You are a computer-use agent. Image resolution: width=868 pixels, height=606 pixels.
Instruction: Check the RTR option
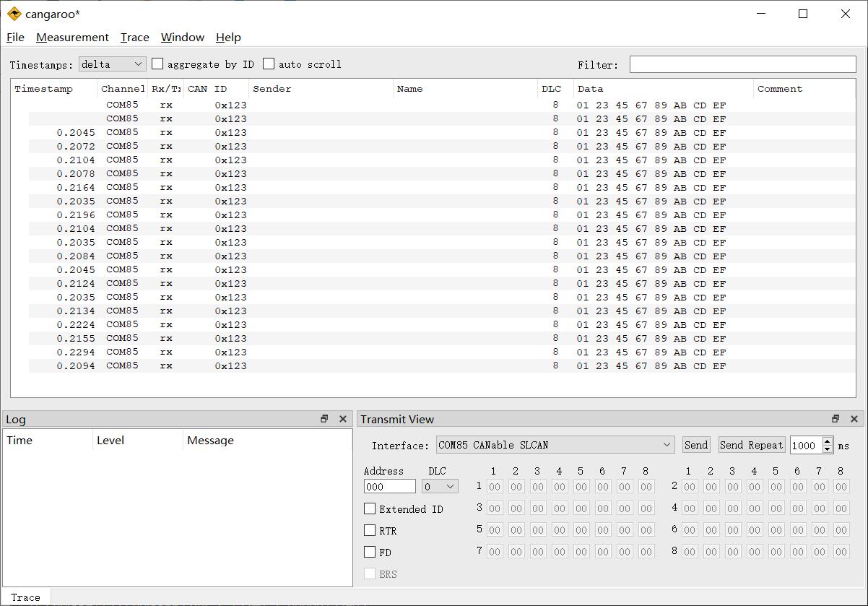tap(370, 531)
